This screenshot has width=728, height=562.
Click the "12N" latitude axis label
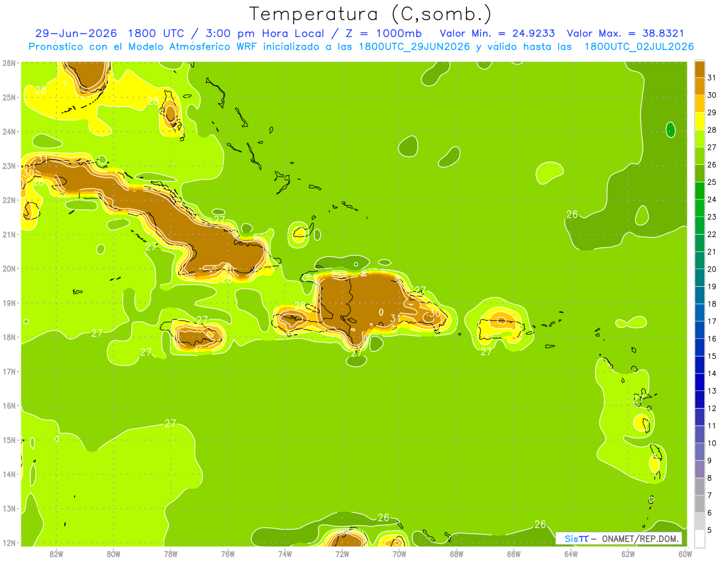9,543
